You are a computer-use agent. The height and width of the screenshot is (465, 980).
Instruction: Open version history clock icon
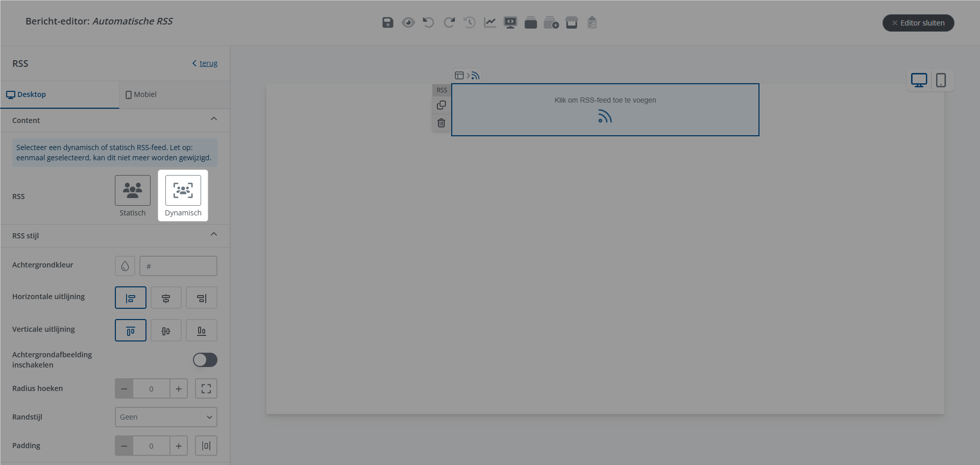pos(469,22)
